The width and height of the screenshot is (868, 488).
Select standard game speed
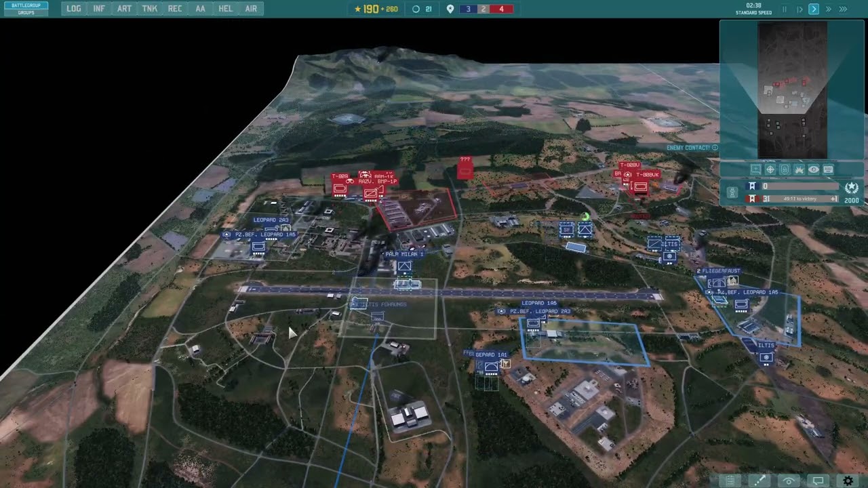(814, 9)
